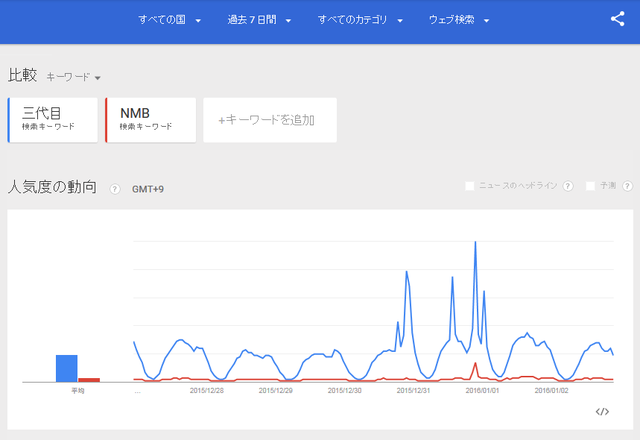640x440 pixels.
Task: Expand the キーワード comparison type dropdown
Action: [73, 77]
